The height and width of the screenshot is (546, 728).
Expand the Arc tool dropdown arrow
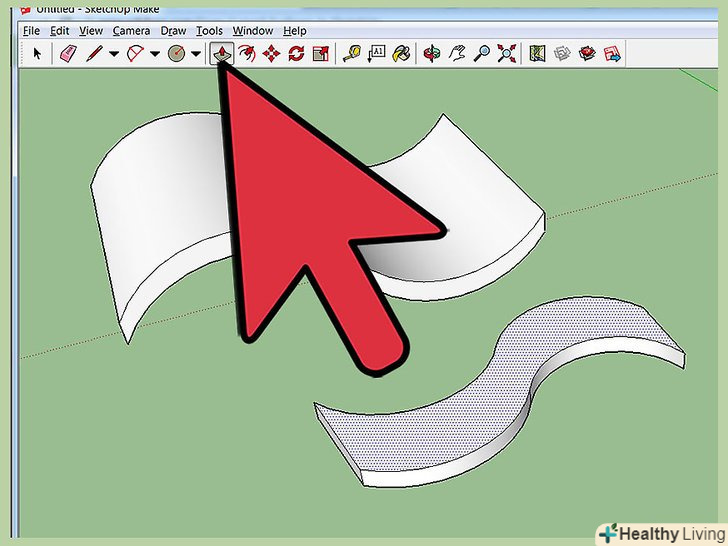(x=155, y=54)
